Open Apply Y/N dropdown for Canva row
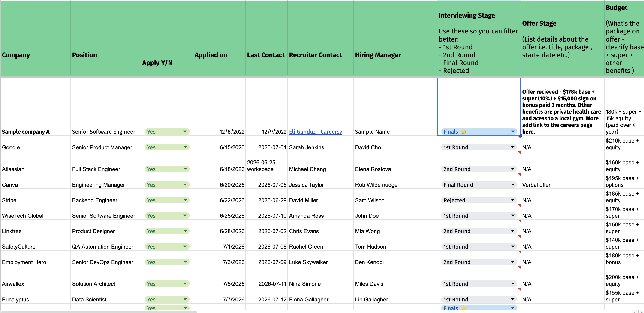The width and height of the screenshot is (644, 313). [x=167, y=185]
